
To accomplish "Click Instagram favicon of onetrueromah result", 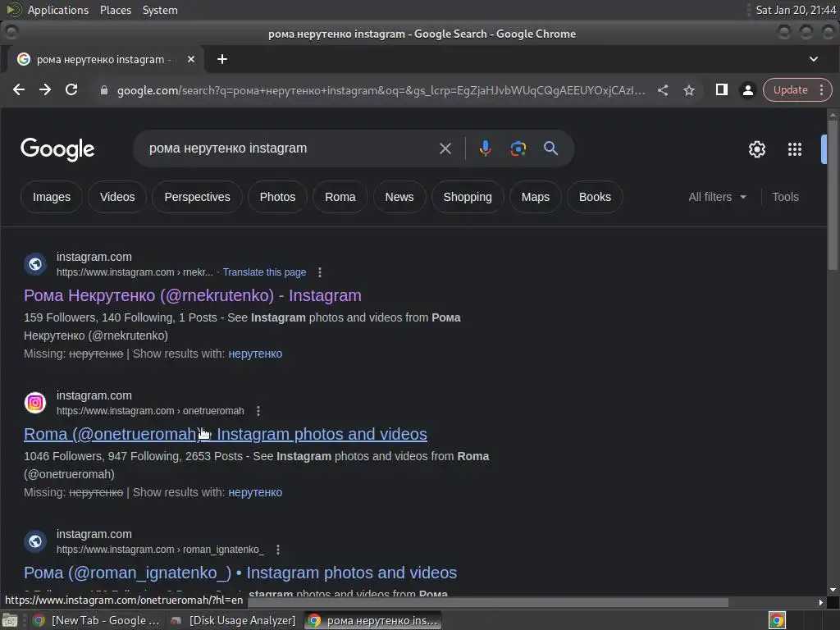I will (35, 403).
